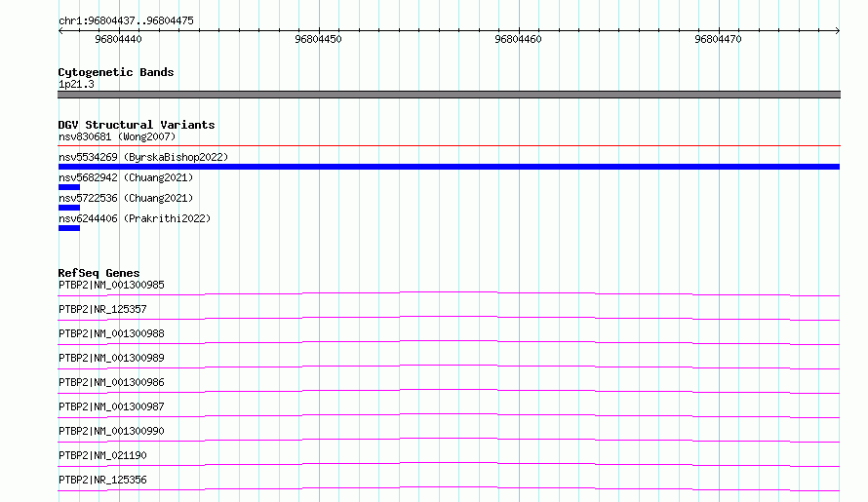This screenshot has height=502, width=868.
Task: Click the magenta line under PTBP2|NM_001300987
Action: 449,414
